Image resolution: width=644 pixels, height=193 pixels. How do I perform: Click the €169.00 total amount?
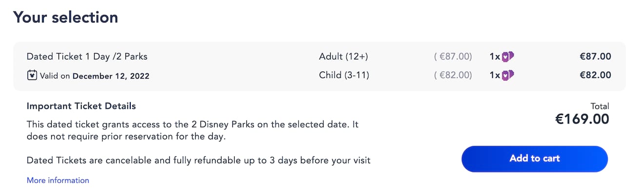pyautogui.click(x=583, y=119)
